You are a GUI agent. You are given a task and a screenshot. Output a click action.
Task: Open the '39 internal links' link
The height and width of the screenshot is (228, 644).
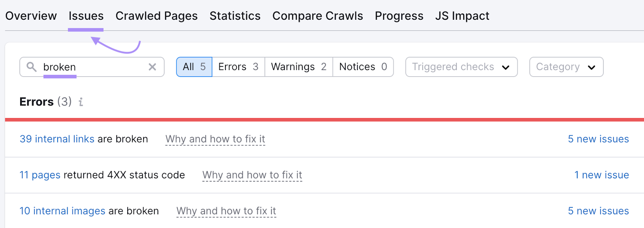57,139
